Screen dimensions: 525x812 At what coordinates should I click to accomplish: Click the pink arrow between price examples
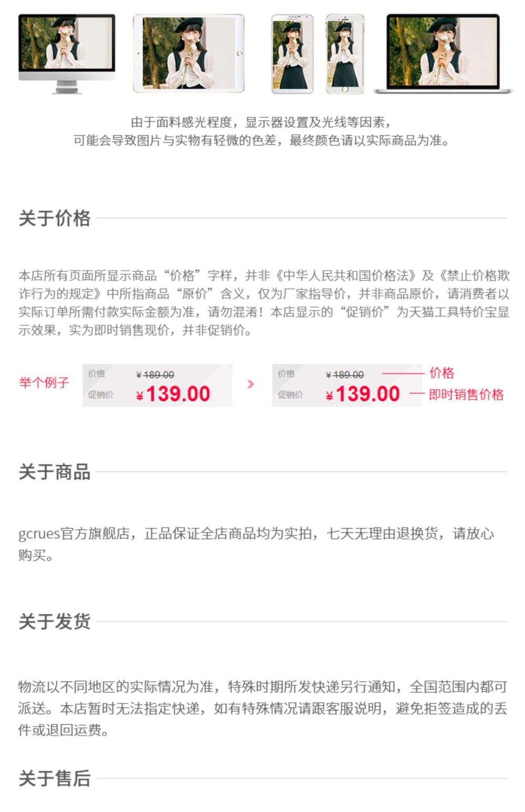250,384
